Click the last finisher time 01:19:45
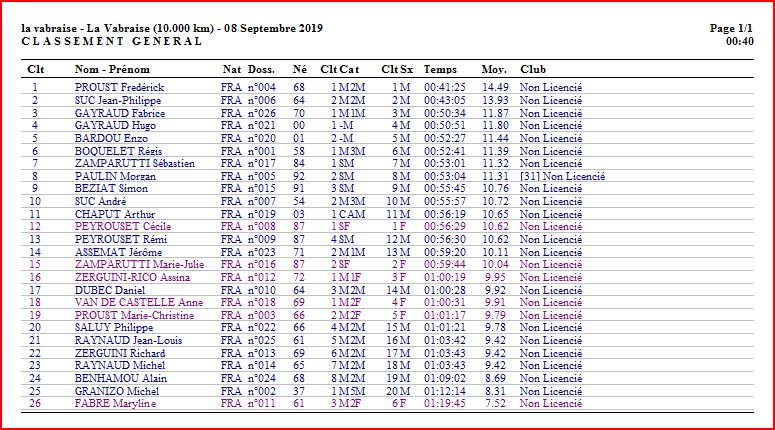 pos(445,403)
